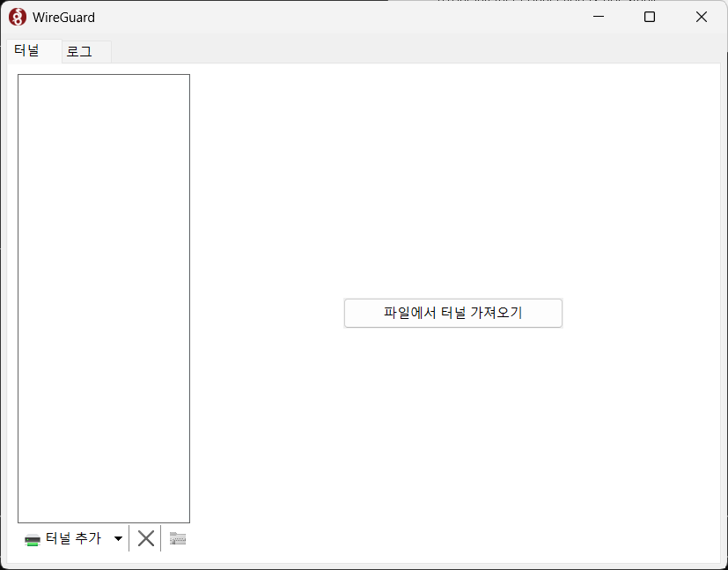Click inside the empty tunnel list box
The image size is (728, 570).
pos(104,299)
